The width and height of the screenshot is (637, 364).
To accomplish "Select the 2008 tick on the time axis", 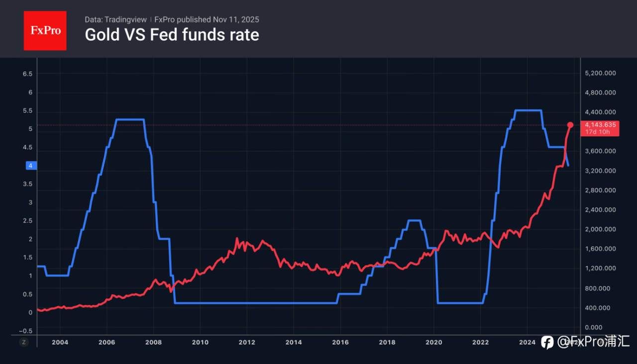I will (153, 342).
